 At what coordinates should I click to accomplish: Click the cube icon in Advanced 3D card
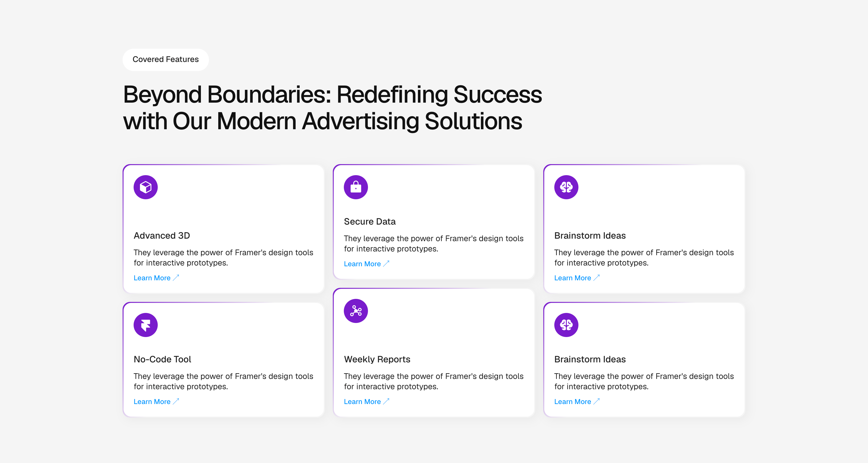click(146, 187)
